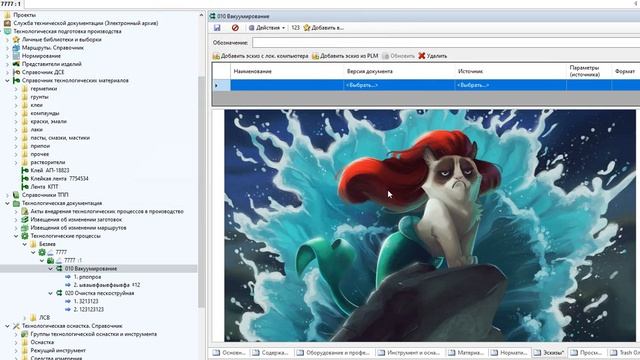Image resolution: width=640 pixels, height=360 pixels.
Task: Open the Инструмент и осна... tab
Action: [409, 352]
